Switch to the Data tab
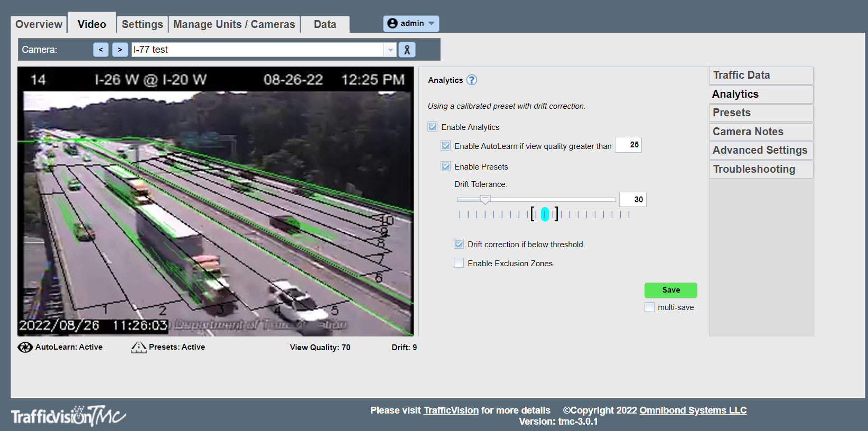868x431 pixels. pyautogui.click(x=325, y=24)
